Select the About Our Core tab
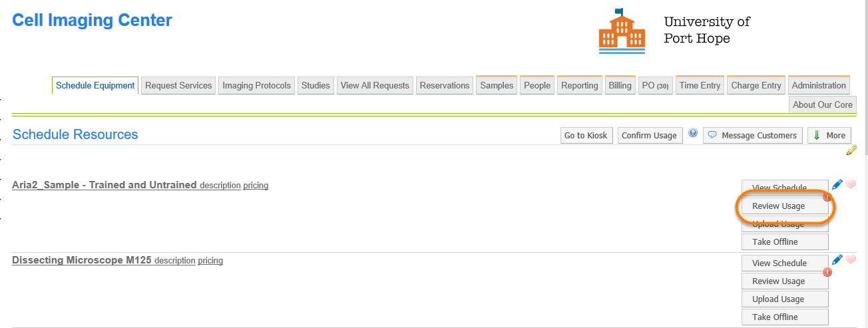 coord(822,104)
